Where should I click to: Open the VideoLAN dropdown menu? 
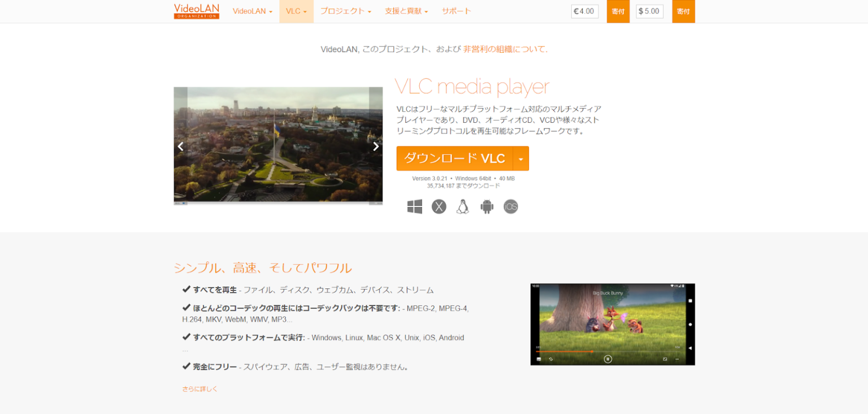(252, 11)
